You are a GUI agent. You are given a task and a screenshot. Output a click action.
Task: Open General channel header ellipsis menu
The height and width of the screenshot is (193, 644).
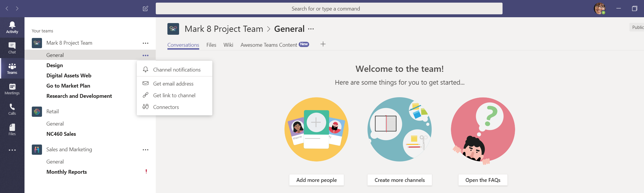(311, 29)
